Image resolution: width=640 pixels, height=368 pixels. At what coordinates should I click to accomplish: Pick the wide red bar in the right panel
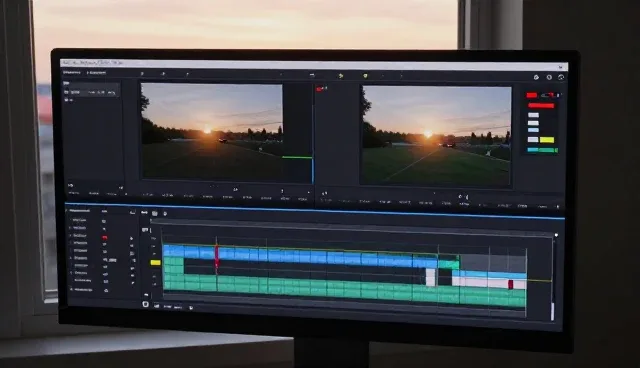pos(541,106)
